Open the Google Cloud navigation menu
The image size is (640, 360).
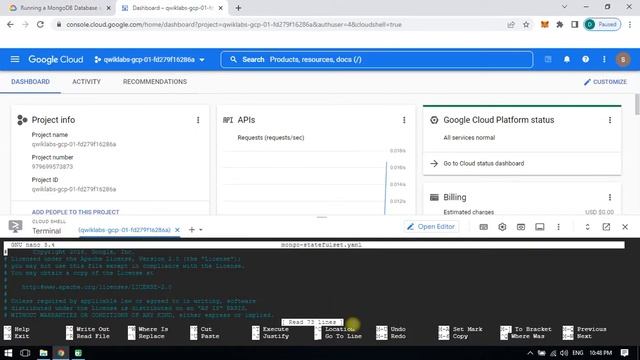tap(15, 60)
